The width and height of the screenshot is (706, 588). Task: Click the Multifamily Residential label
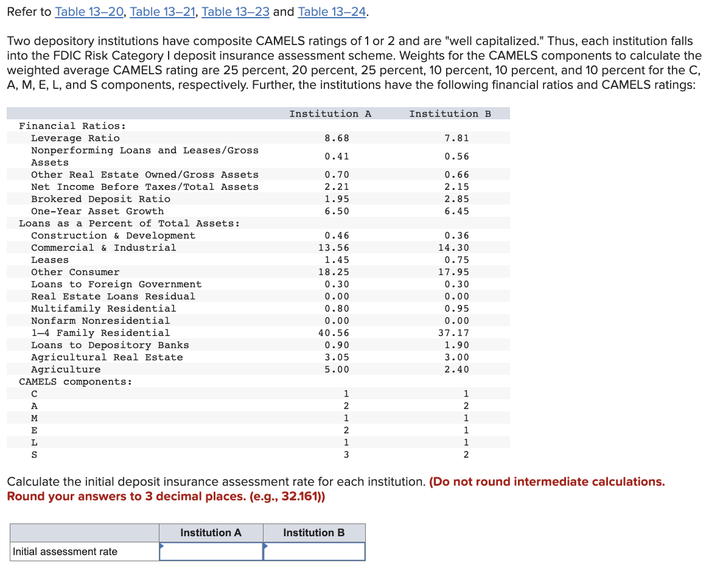point(103,309)
